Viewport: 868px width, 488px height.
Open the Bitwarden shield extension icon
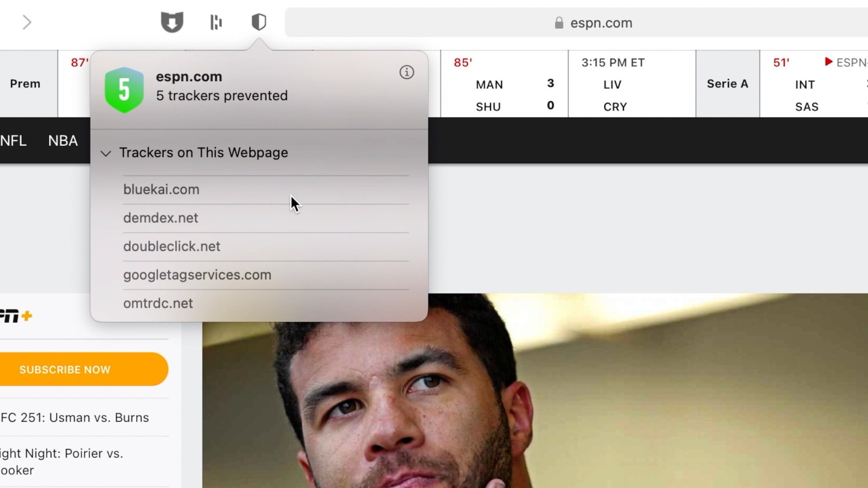coord(172,22)
